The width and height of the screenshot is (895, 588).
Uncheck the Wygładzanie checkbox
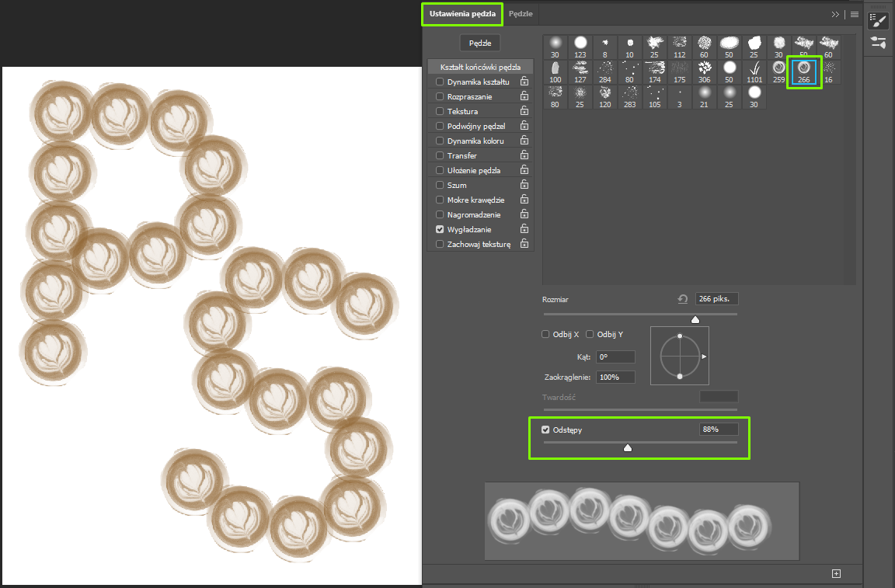440,229
